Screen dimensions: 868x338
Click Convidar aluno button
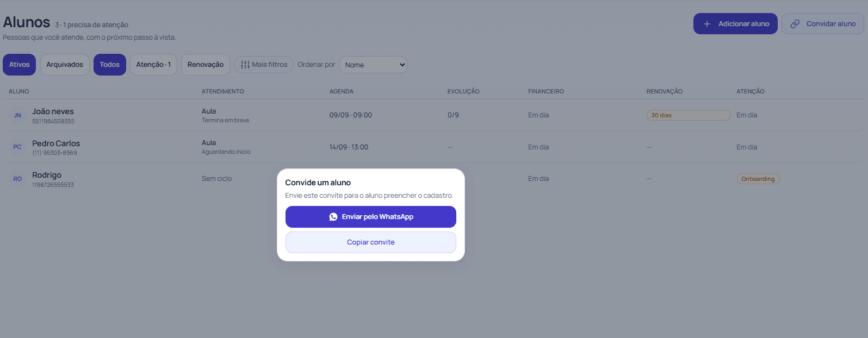[x=823, y=24]
